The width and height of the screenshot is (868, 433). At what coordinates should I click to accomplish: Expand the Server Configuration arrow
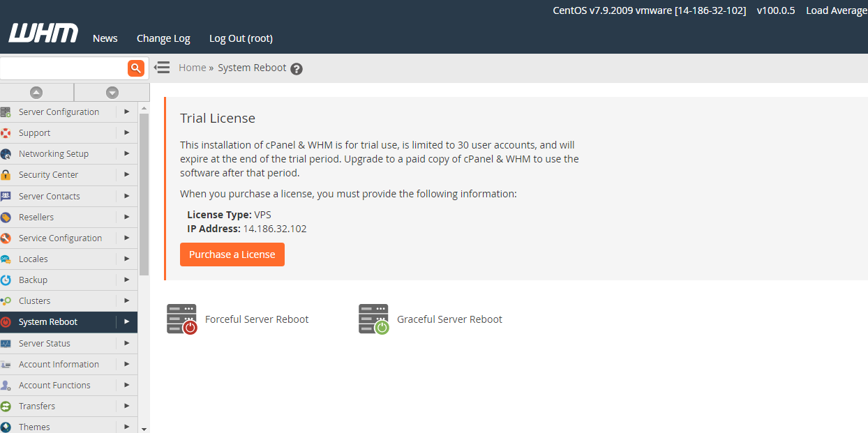tap(126, 112)
